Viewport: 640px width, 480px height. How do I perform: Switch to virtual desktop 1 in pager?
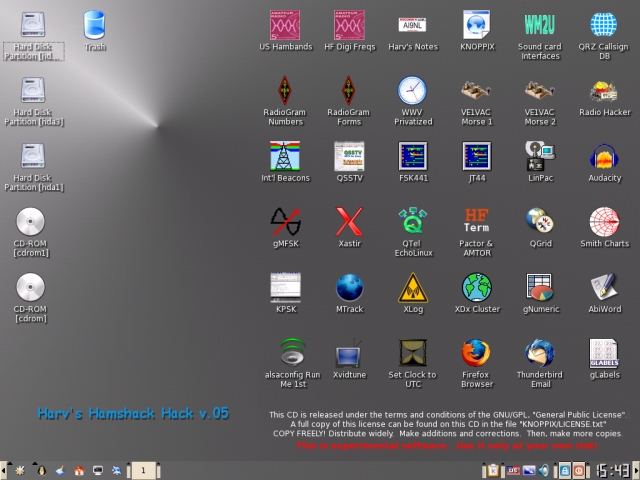(143, 471)
